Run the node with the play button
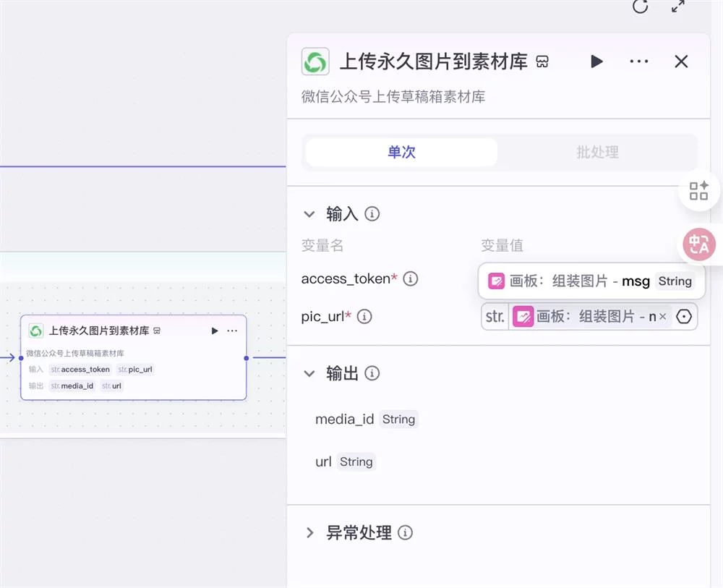This screenshot has height=588, width=723. (596, 61)
